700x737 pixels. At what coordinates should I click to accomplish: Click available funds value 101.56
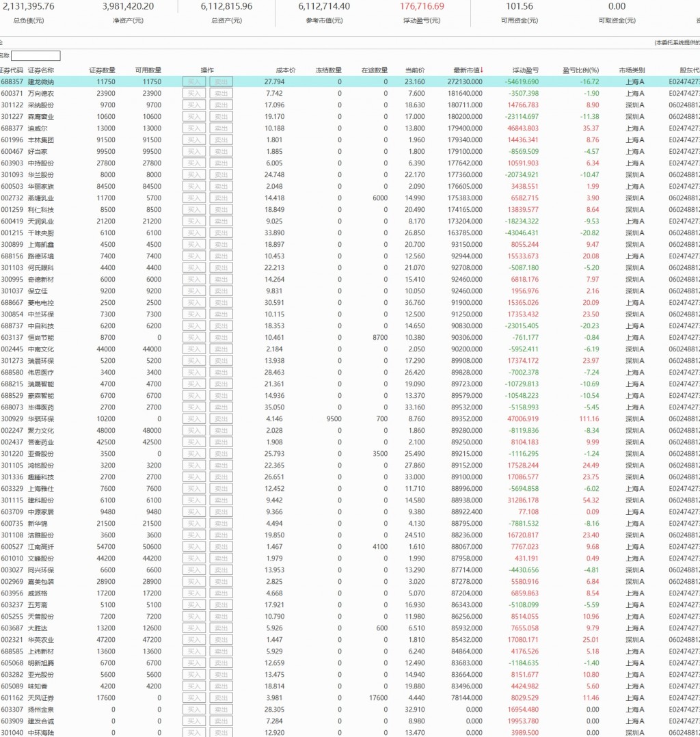coord(520,7)
